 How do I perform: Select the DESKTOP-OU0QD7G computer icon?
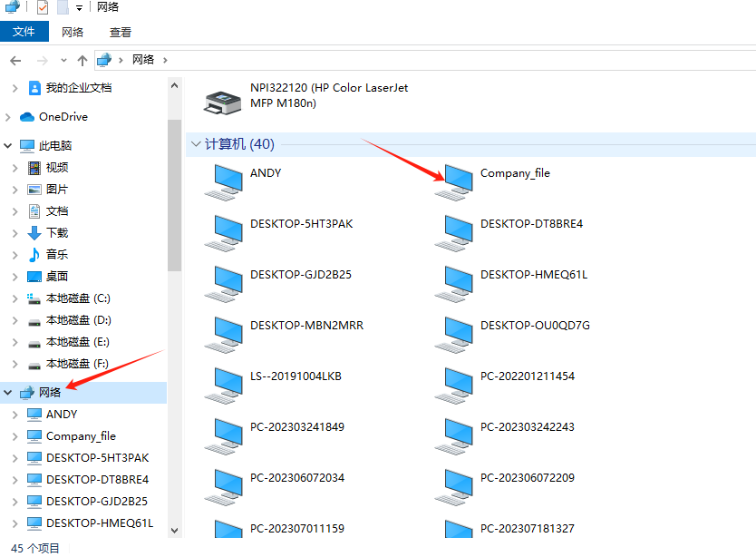coord(453,333)
